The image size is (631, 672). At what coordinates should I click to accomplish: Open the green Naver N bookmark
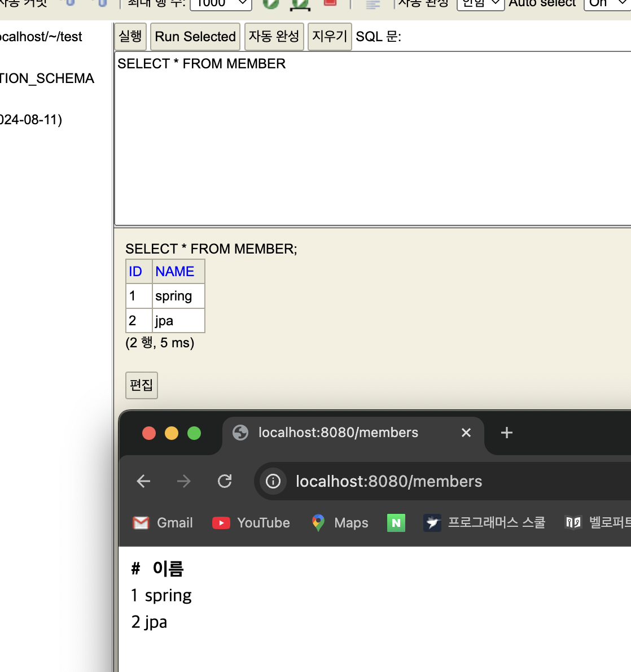click(396, 523)
